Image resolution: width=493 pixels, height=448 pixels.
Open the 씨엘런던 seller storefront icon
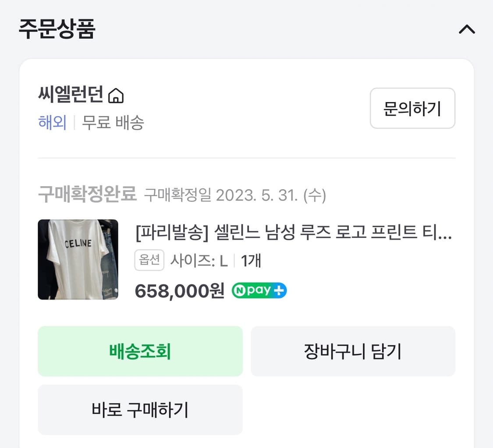[x=116, y=95]
